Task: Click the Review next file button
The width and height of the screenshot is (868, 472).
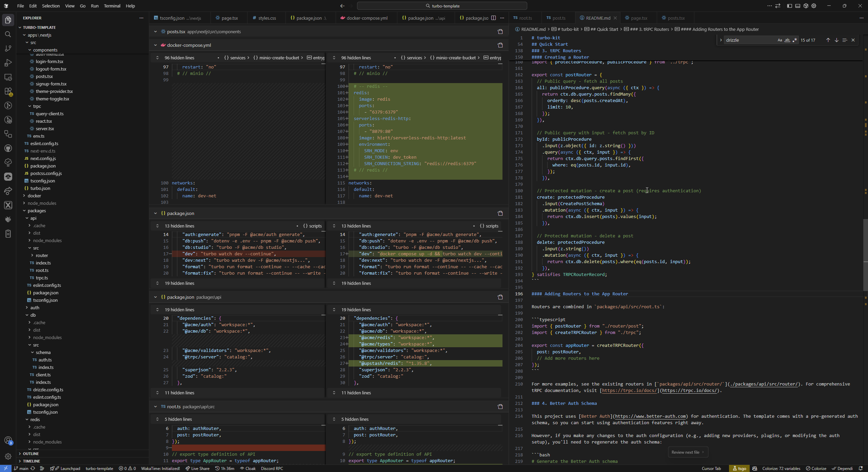Action: pyautogui.click(x=688, y=452)
